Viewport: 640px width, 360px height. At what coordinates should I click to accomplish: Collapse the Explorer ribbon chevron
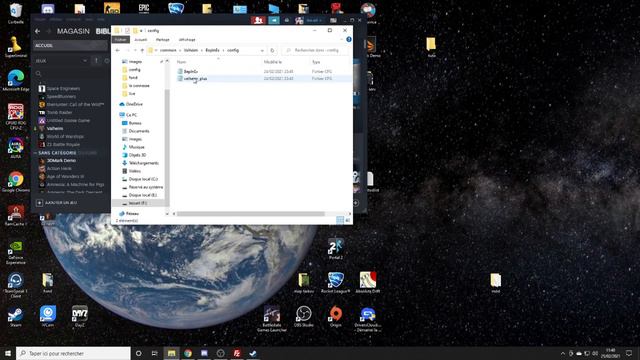(342, 40)
